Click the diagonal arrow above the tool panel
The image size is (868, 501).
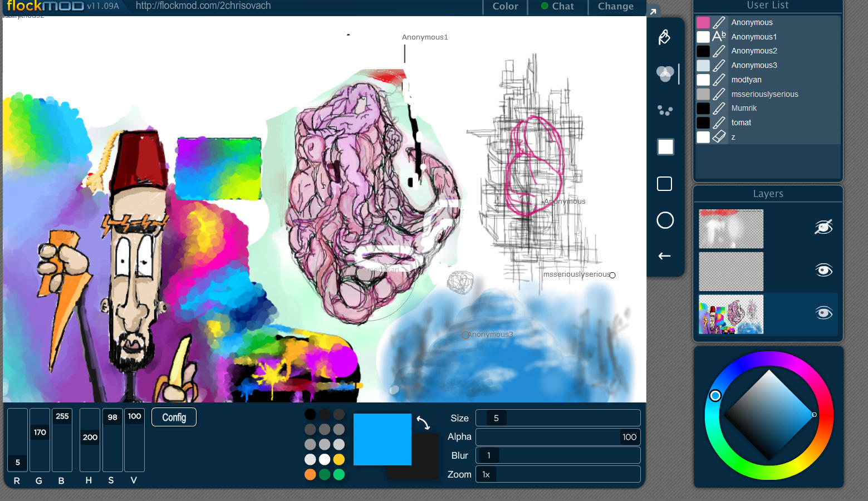click(x=653, y=11)
